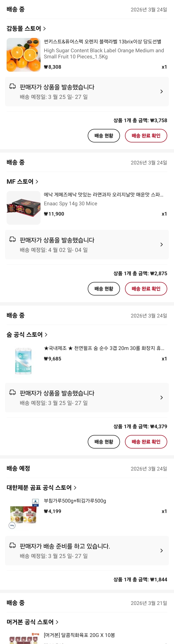174x644 pixels.
Task: Open 배송 현황 for the 숨 tissue order
Action: [x=104, y=442]
